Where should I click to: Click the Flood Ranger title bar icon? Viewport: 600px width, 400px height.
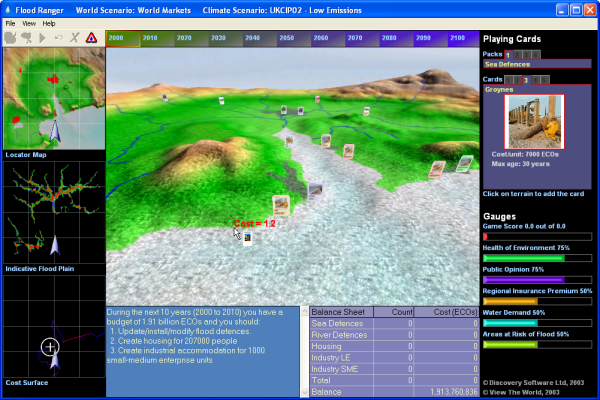[8, 10]
